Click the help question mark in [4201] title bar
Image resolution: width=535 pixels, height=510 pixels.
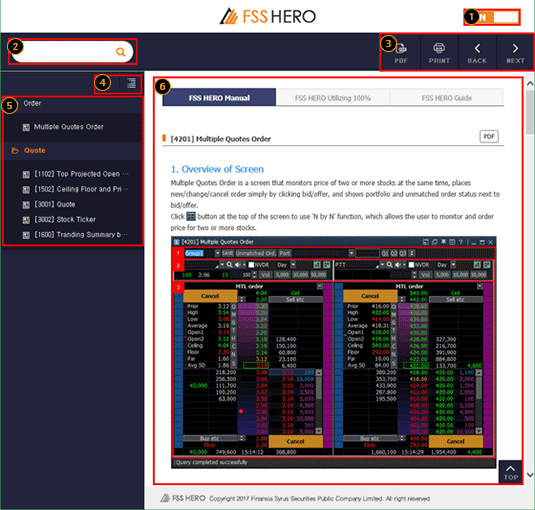tap(461, 242)
